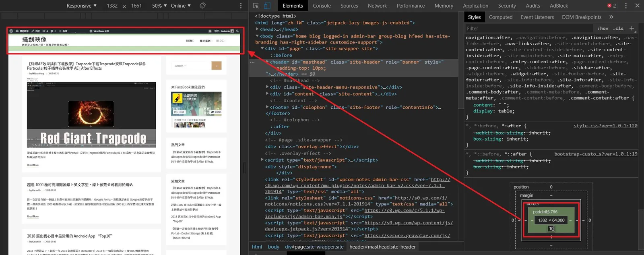Toggle the device toolbar icon

267,6
